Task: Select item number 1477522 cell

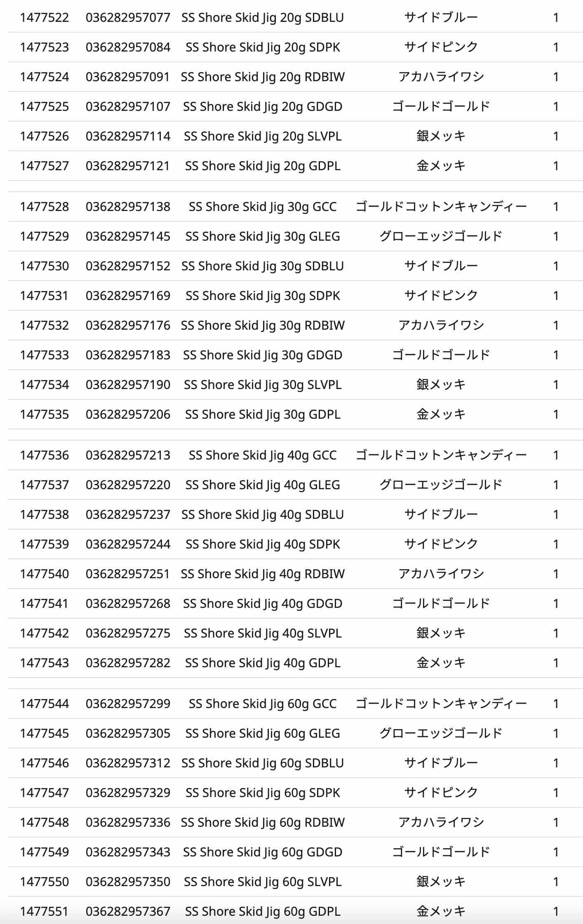Action: click(45, 17)
